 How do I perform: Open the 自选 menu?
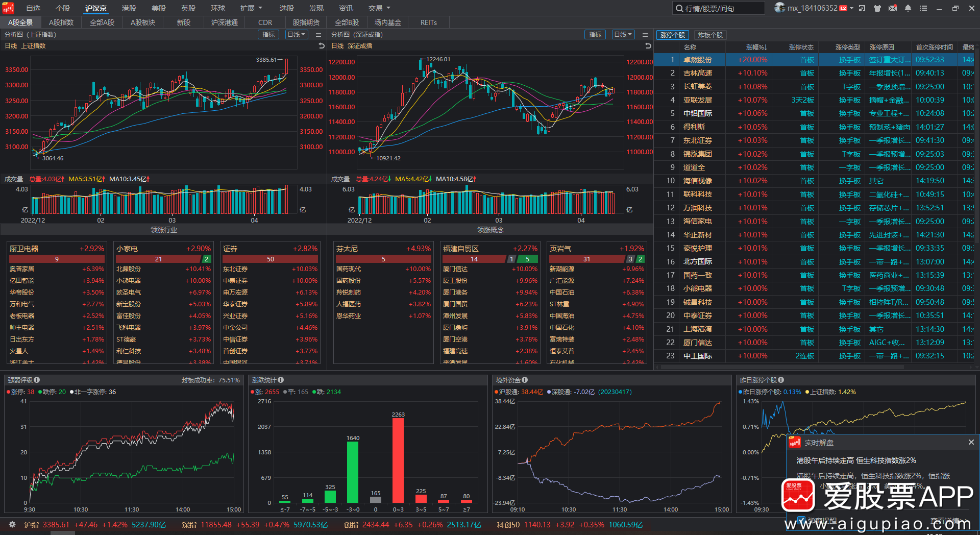point(33,8)
